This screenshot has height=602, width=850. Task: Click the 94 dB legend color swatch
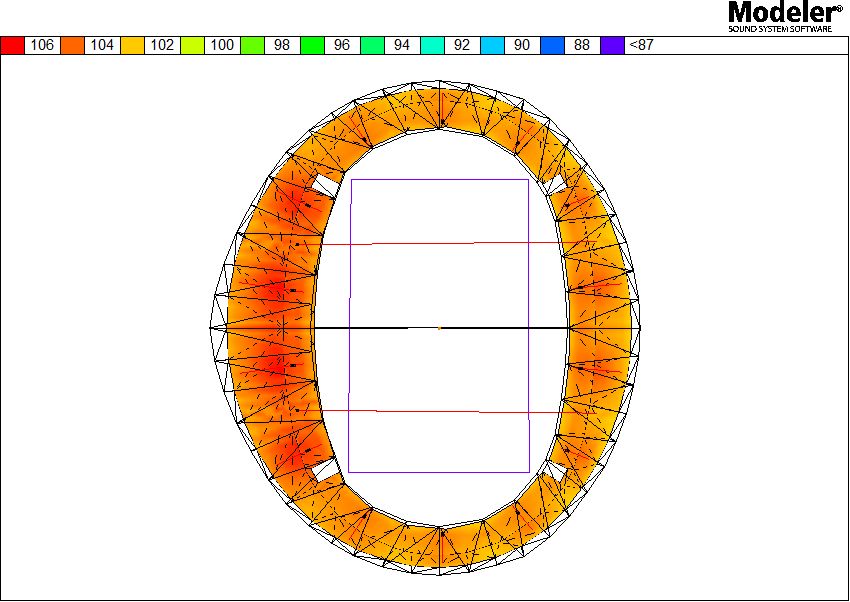[x=373, y=45]
